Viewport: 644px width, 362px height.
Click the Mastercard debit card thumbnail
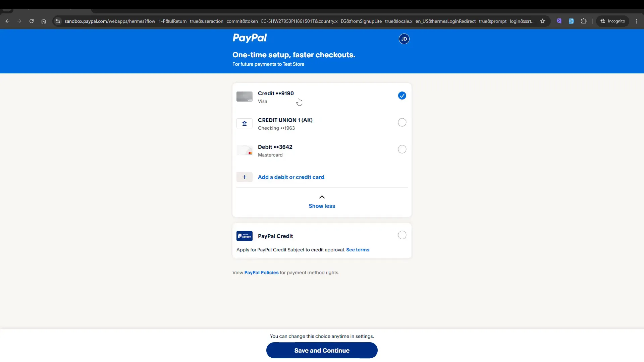[x=245, y=150]
